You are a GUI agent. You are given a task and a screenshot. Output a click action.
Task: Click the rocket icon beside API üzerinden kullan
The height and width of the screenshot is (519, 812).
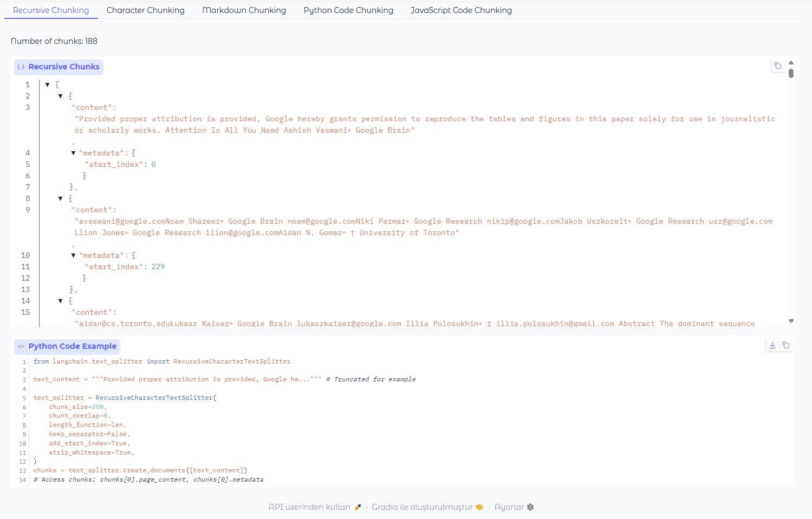tap(358, 507)
